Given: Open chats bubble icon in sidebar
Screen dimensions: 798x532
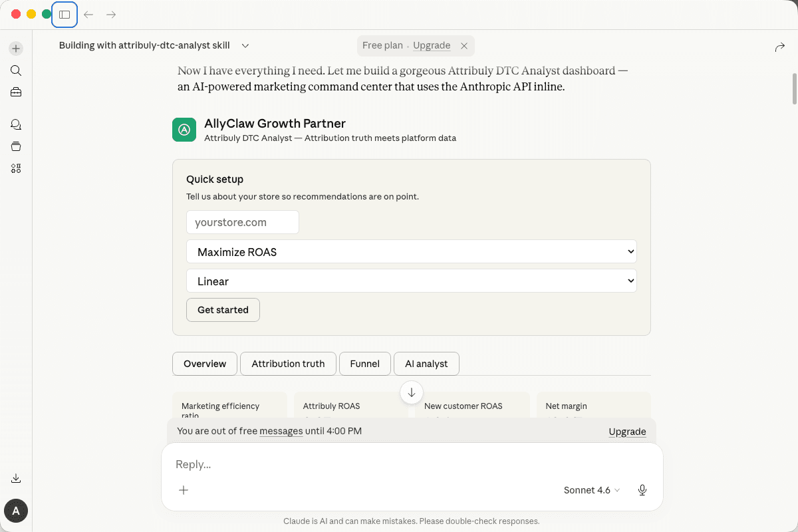Looking at the screenshot, I should 16,124.
